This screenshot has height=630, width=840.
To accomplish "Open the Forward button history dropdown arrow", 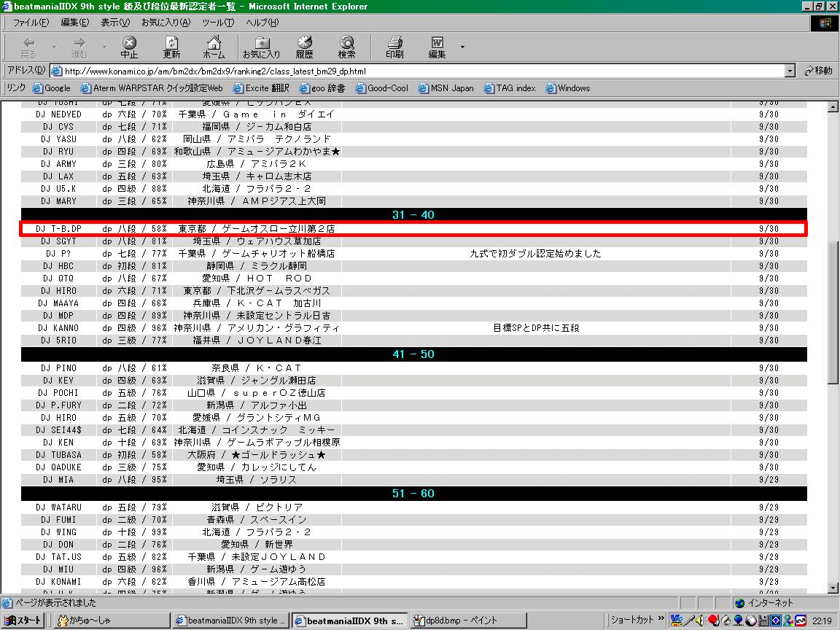I will coord(104,47).
